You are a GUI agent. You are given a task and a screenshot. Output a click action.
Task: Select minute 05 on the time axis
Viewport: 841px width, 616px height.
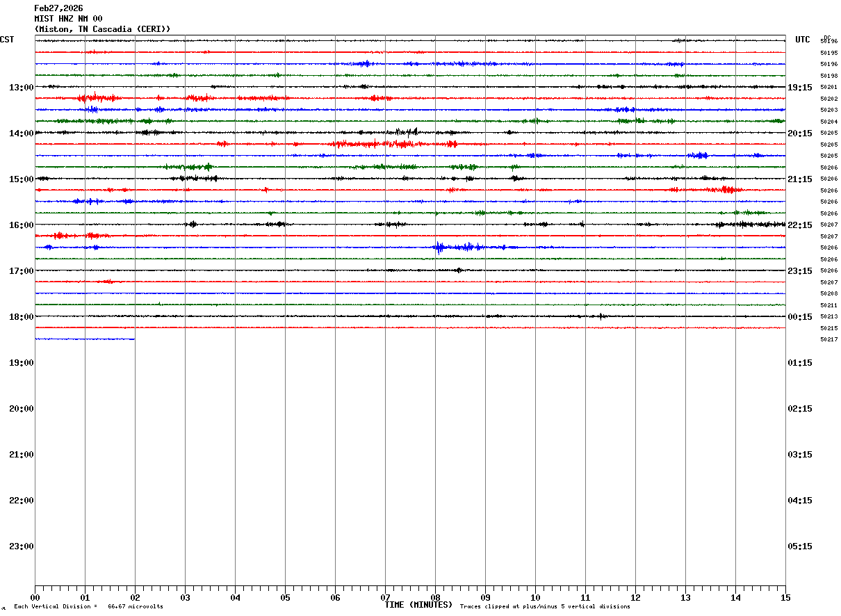tap(285, 597)
